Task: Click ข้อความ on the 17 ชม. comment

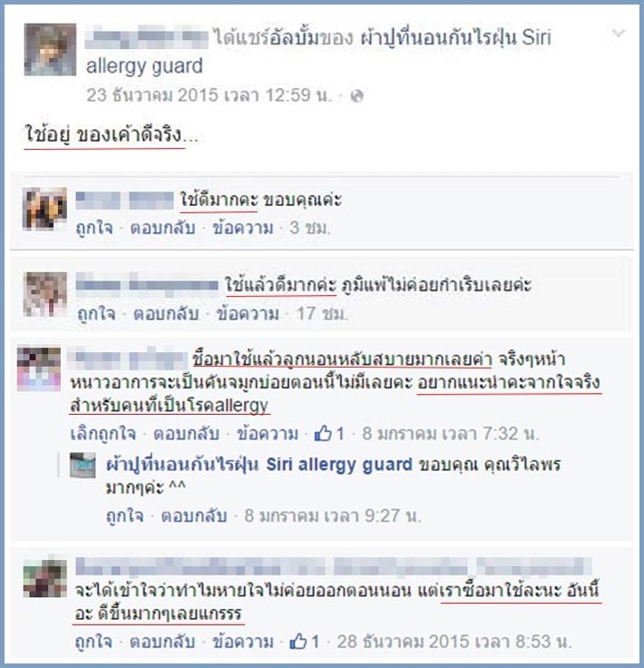Action: (x=248, y=314)
